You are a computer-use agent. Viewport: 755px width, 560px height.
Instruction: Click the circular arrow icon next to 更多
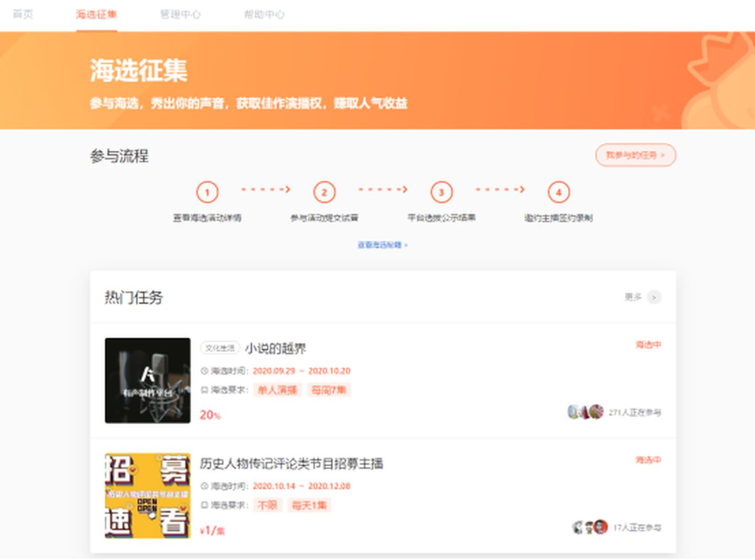[x=654, y=297]
